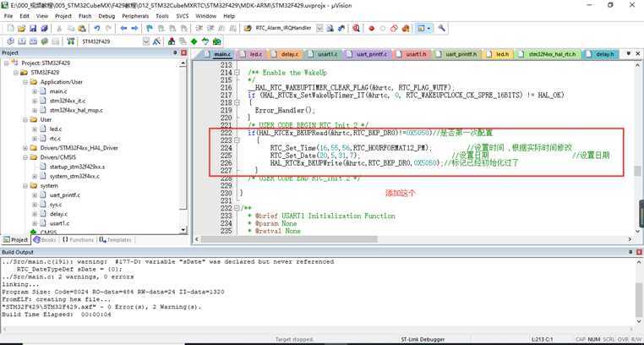Viewport: 644px width, 345px height.
Task: Open Manage Project Items icon
Action: coord(172,41)
